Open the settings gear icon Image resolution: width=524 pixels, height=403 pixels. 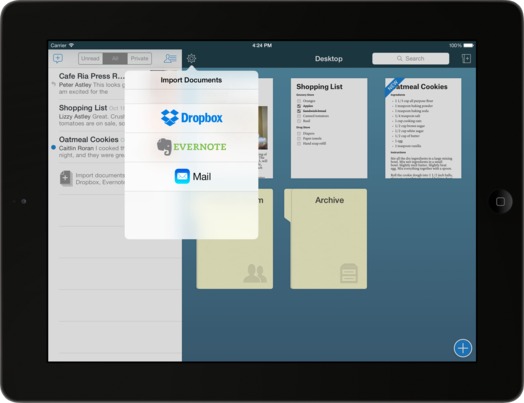point(191,58)
